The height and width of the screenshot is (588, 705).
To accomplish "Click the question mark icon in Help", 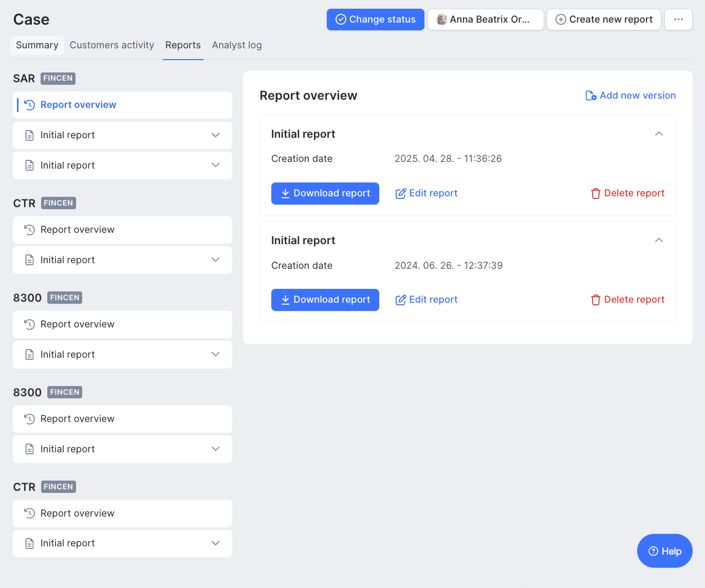I will (x=653, y=551).
